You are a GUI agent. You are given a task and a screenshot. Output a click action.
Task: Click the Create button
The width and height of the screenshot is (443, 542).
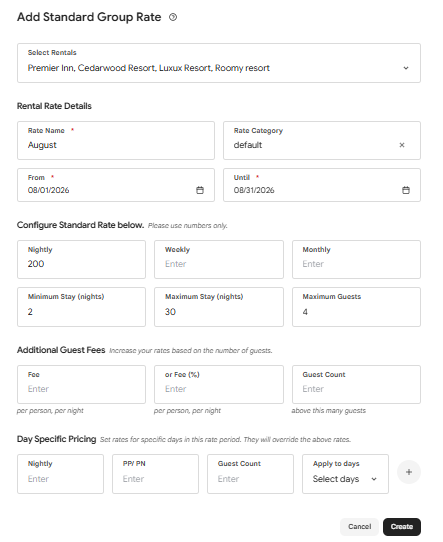tap(402, 526)
